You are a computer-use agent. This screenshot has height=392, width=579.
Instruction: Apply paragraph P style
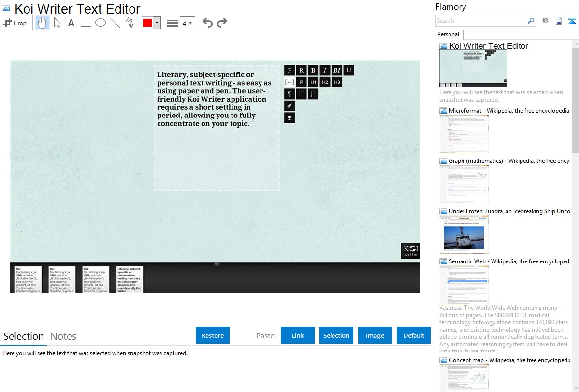click(301, 82)
